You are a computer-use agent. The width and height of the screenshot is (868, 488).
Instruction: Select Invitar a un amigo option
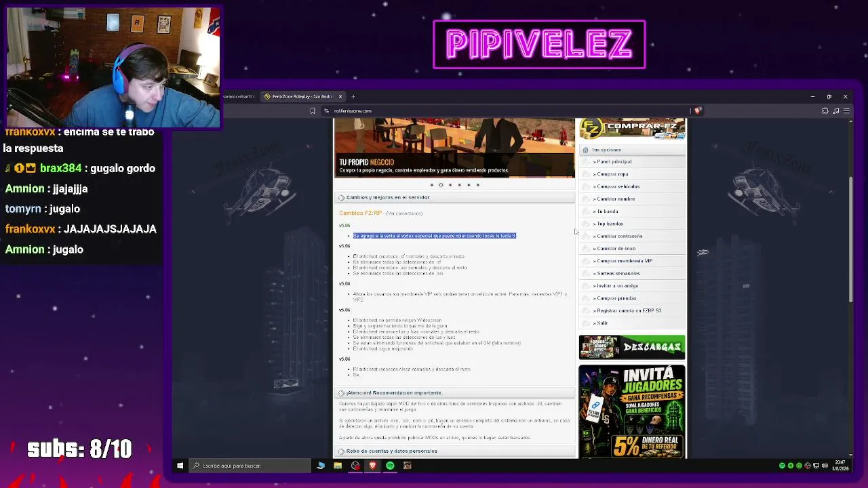pos(617,286)
